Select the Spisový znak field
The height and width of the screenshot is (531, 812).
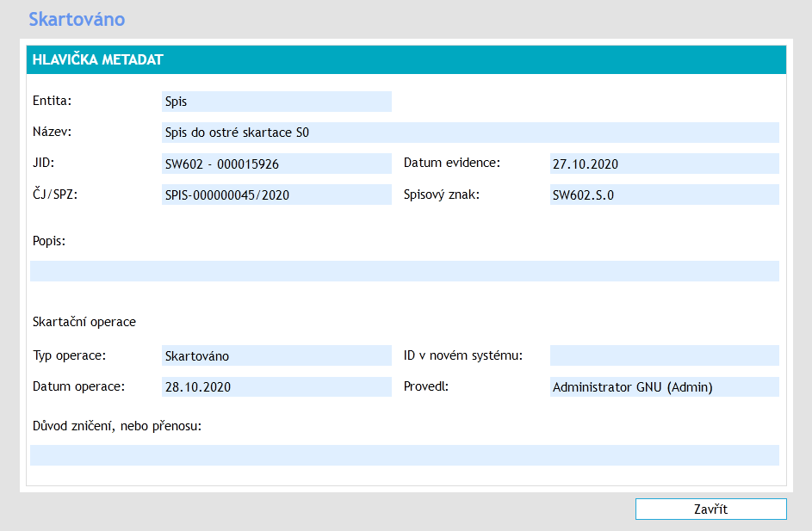(664, 194)
